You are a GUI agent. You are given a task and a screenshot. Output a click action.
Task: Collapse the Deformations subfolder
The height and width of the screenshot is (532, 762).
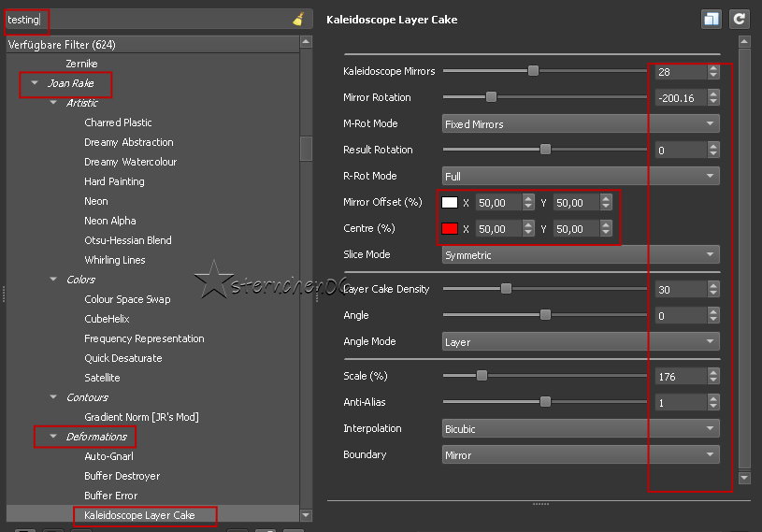[53, 437]
